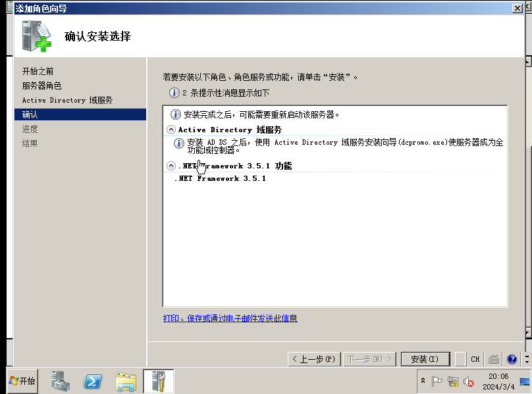Expand hidden system tray icons
The width and height of the screenshot is (532, 394).
[x=423, y=381]
